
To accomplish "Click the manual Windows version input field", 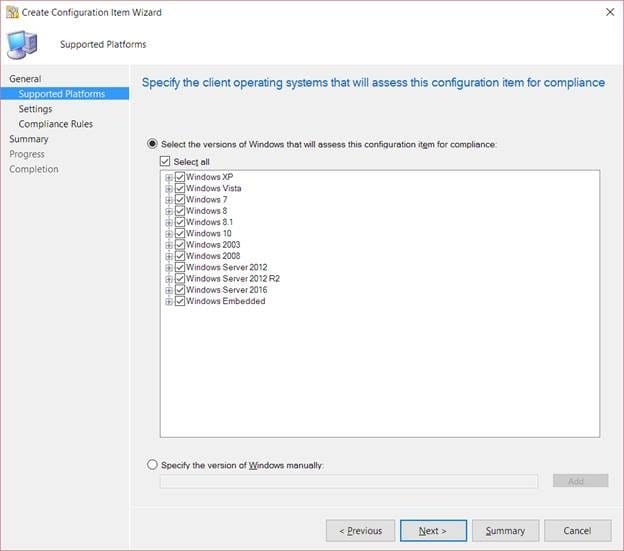I will tap(349, 481).
